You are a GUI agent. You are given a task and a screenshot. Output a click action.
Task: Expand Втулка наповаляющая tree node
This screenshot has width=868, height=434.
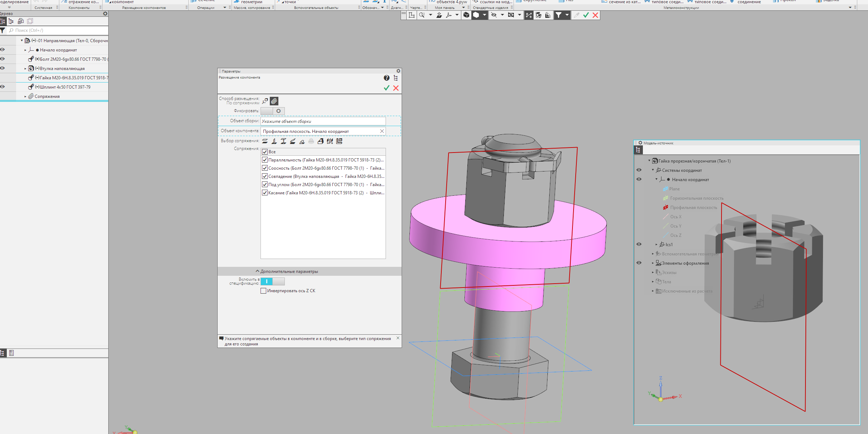(x=25, y=69)
